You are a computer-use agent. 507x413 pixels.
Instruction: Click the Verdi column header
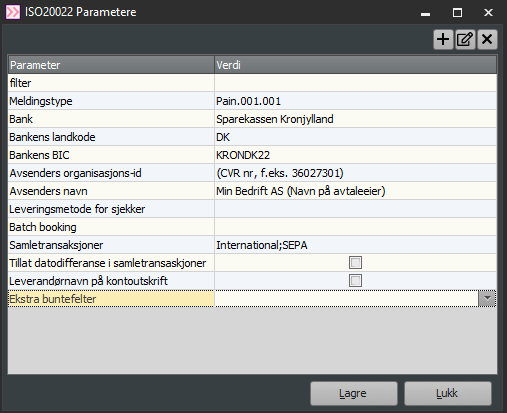point(355,65)
